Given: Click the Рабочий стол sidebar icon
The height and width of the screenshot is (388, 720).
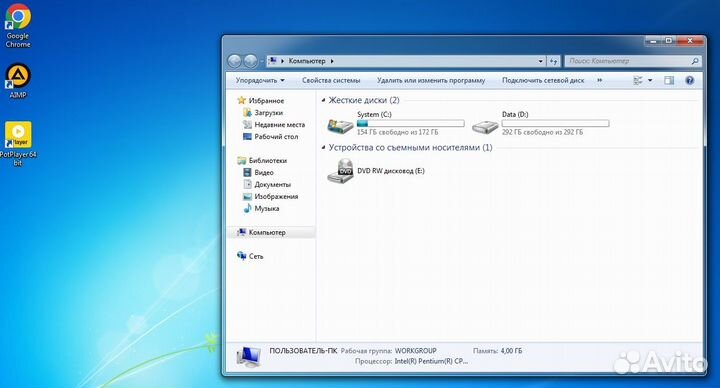Looking at the screenshot, I should pos(247,136).
